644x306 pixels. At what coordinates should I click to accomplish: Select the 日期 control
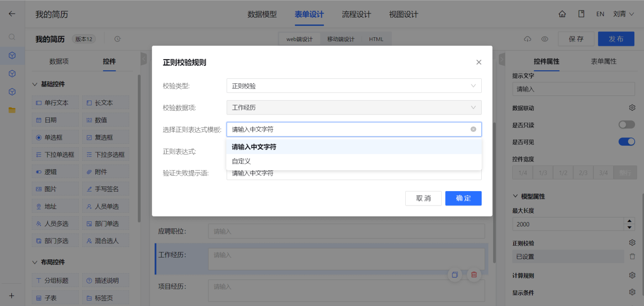pyautogui.click(x=56, y=120)
